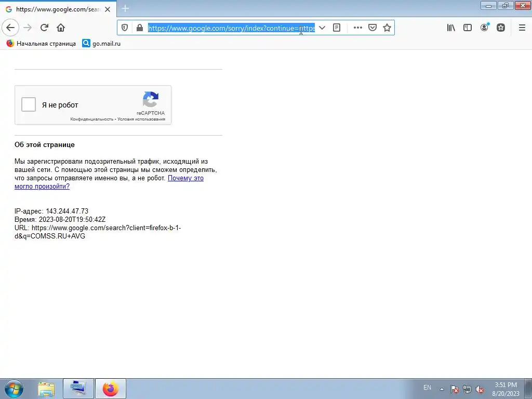
Task: Select the google.com/sear tab
Action: [x=58, y=9]
